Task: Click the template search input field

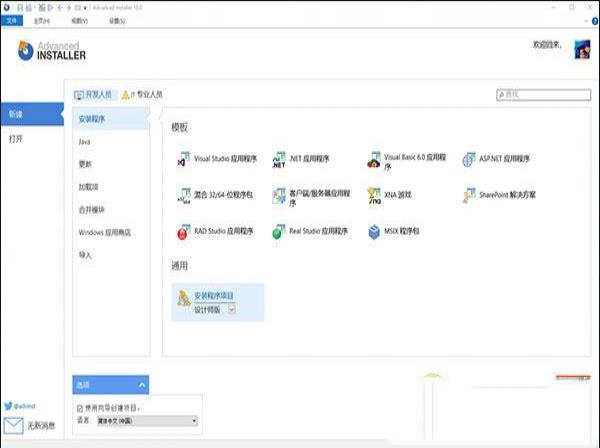Action: [543, 94]
